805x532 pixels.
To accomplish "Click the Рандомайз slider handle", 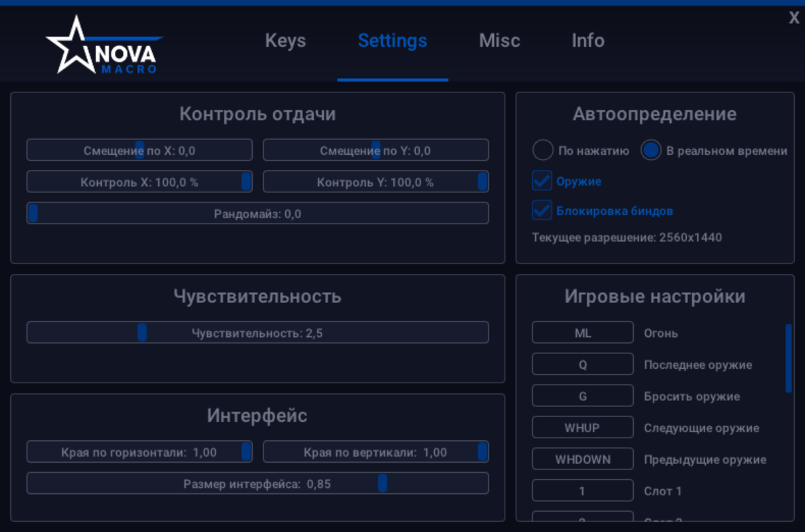I will 33,212.
